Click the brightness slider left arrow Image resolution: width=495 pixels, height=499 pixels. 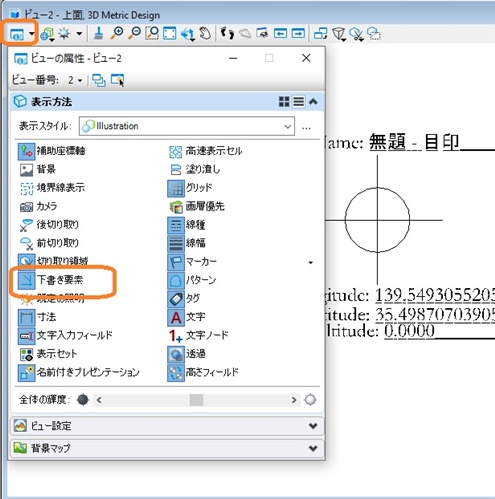(99, 400)
